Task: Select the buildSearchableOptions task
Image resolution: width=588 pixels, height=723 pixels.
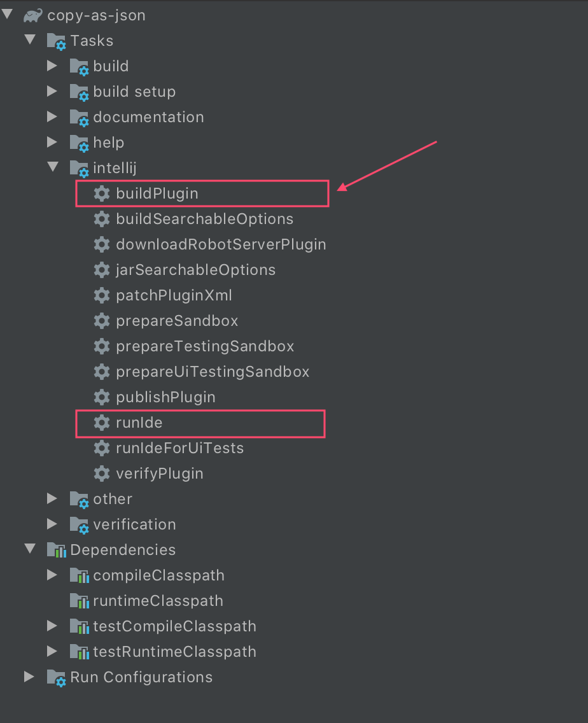Action: point(204,219)
